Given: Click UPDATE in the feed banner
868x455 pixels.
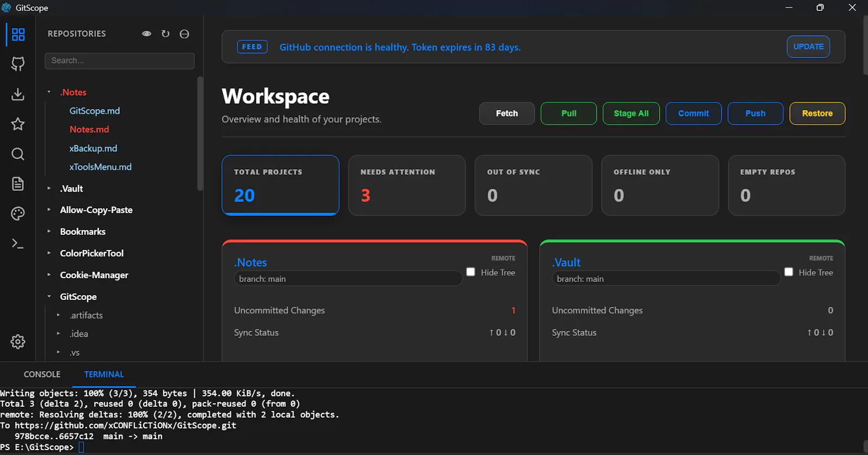Looking at the screenshot, I should (x=808, y=47).
